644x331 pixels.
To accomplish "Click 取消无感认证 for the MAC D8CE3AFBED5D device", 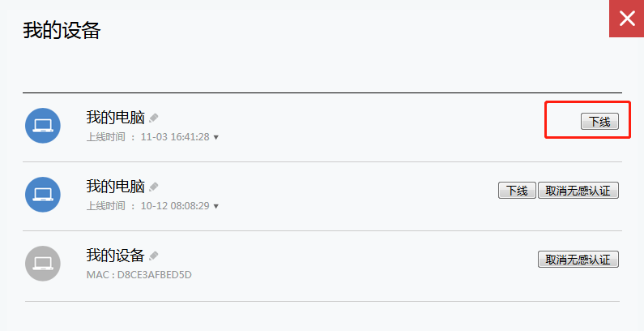I will click(578, 260).
